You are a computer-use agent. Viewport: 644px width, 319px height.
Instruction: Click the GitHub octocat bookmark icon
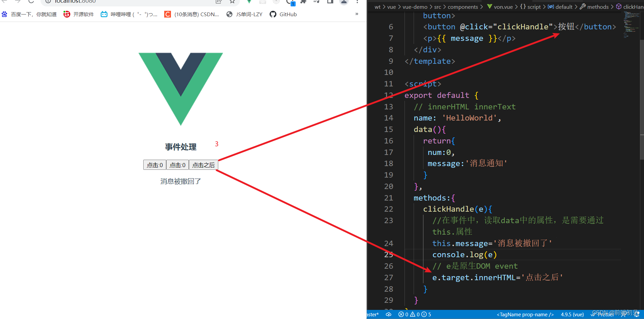273,14
